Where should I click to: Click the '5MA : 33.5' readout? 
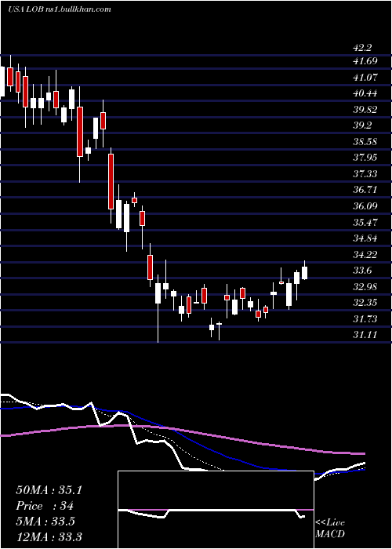45,522
